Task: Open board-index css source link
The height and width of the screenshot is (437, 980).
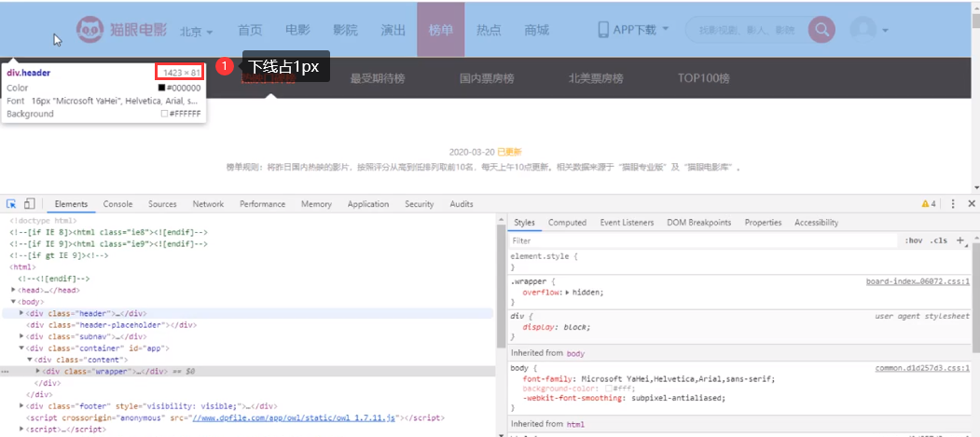Action: coord(918,281)
